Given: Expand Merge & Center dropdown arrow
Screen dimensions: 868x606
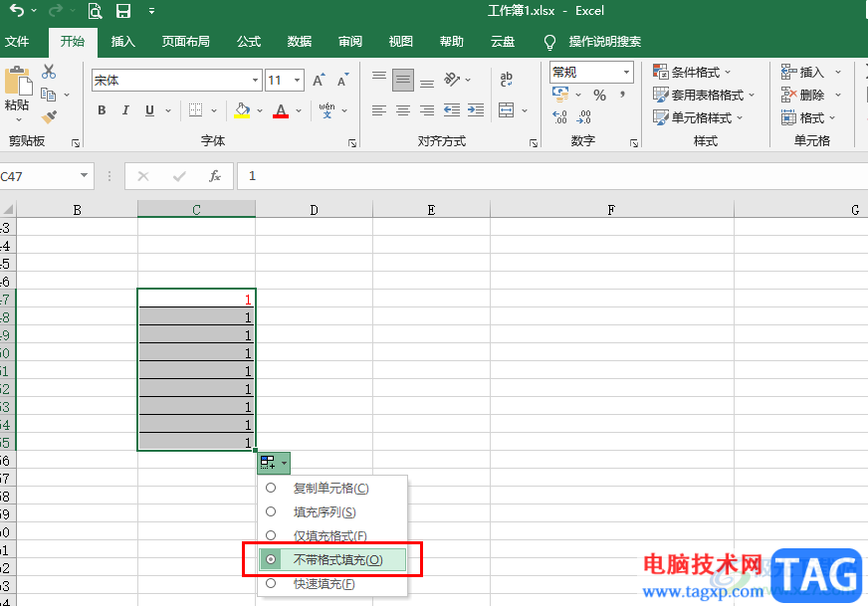Looking at the screenshot, I should coord(525,110).
